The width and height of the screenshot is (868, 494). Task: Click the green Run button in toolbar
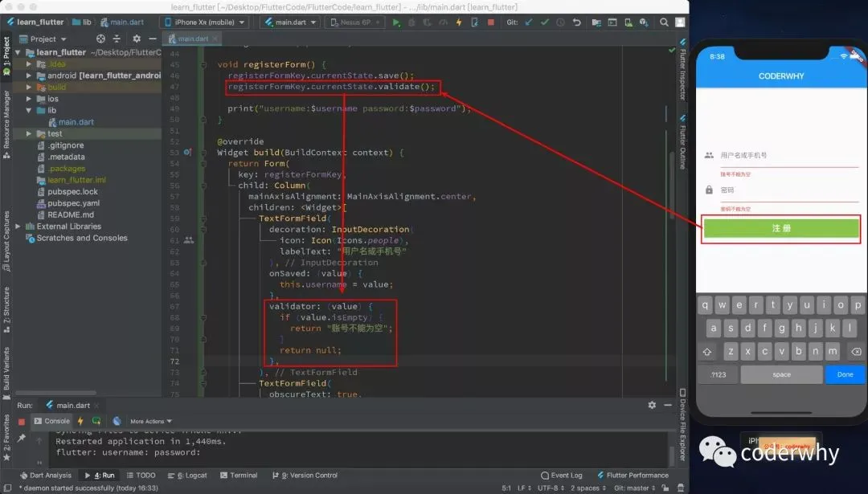click(396, 22)
